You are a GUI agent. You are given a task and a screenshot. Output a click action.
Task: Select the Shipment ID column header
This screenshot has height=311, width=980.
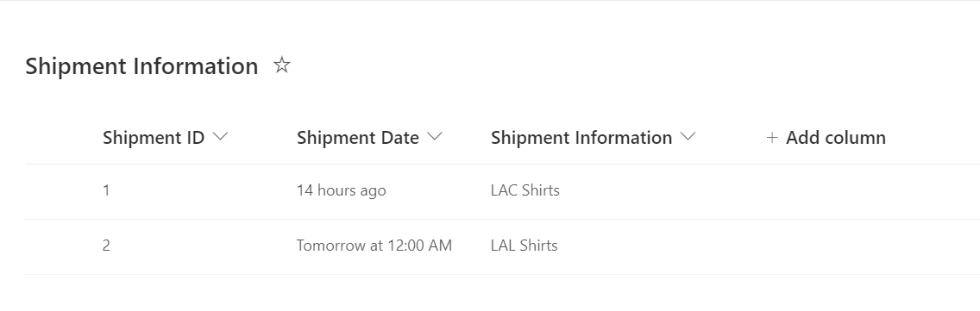[x=154, y=137]
